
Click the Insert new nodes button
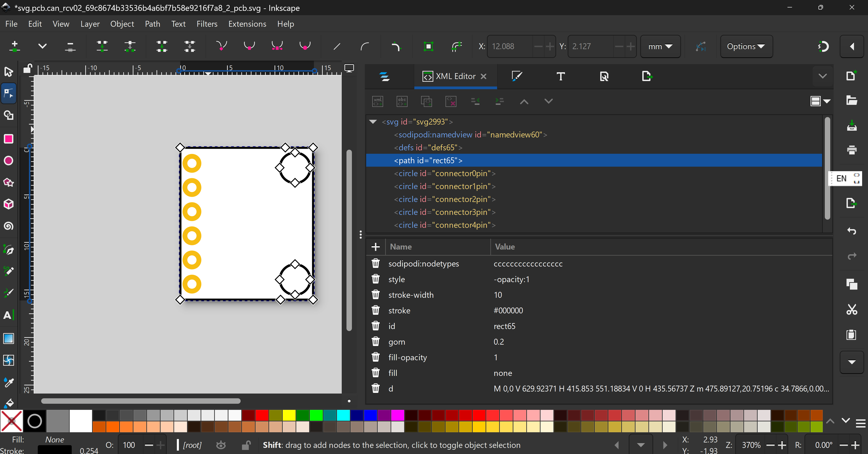[14, 46]
